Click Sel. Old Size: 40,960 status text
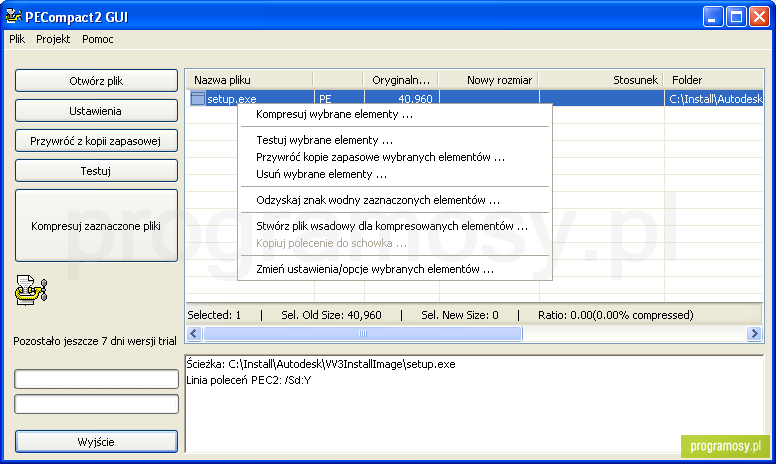Viewport: 776px width, 464px height. 331,315
